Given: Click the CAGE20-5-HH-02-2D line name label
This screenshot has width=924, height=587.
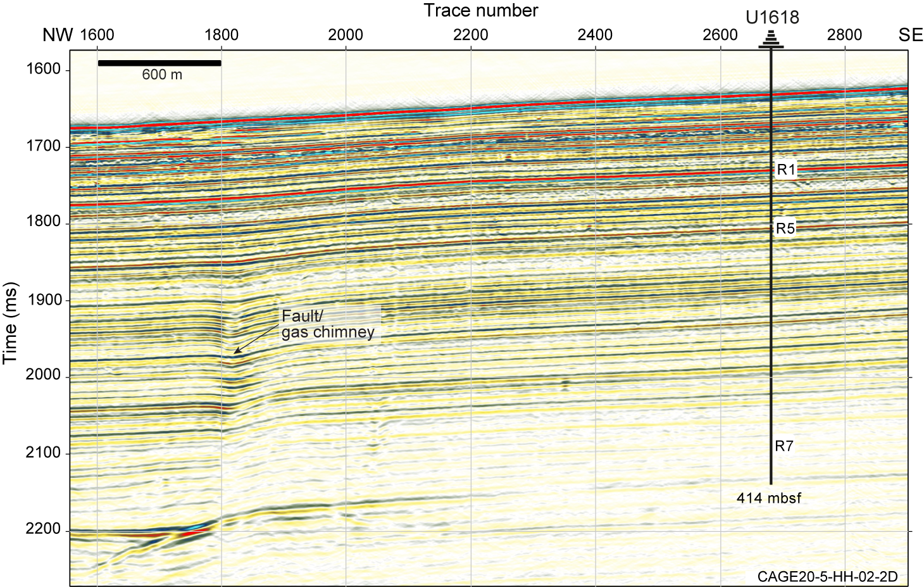Looking at the screenshot, I should 827,576.
